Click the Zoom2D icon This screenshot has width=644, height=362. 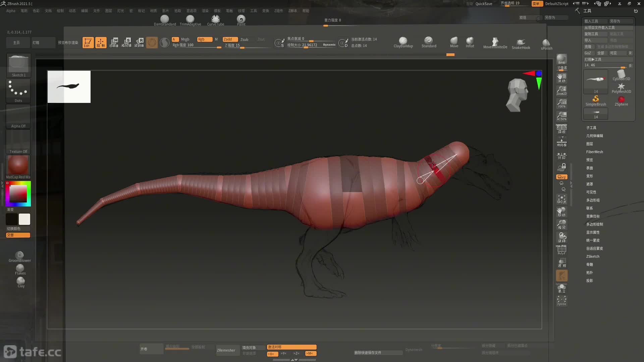click(561, 90)
